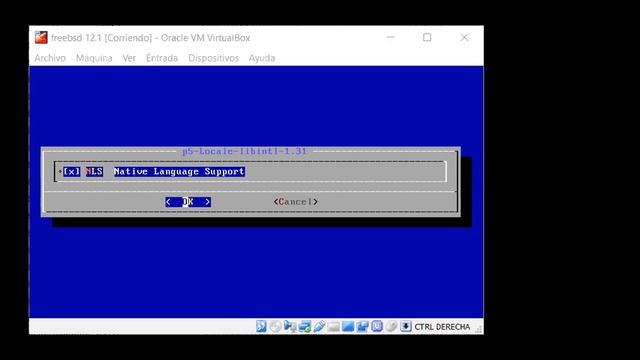This screenshot has height=360, width=640.
Task: Minimize the VirtualBox window
Action: [x=391, y=38]
